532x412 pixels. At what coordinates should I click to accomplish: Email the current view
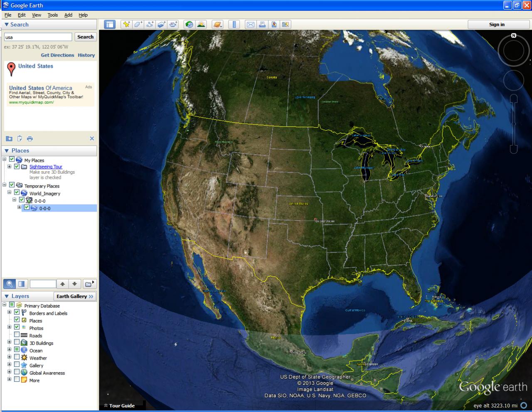[251, 24]
